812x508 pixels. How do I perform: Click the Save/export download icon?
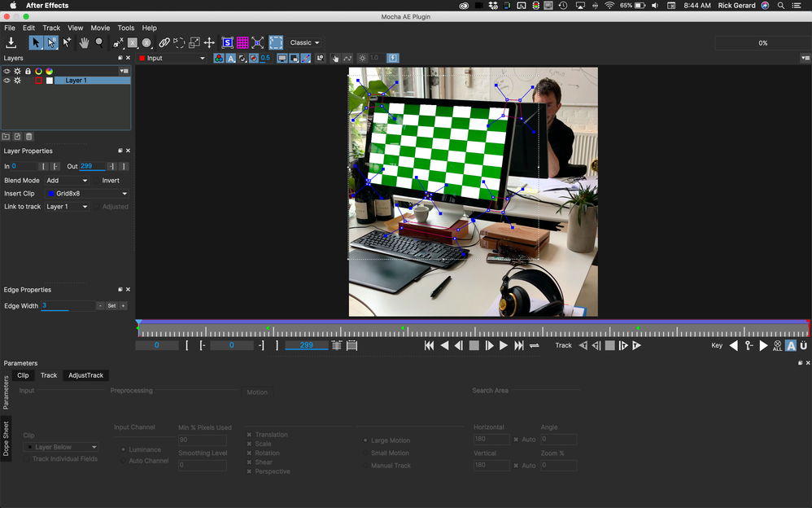(11, 43)
